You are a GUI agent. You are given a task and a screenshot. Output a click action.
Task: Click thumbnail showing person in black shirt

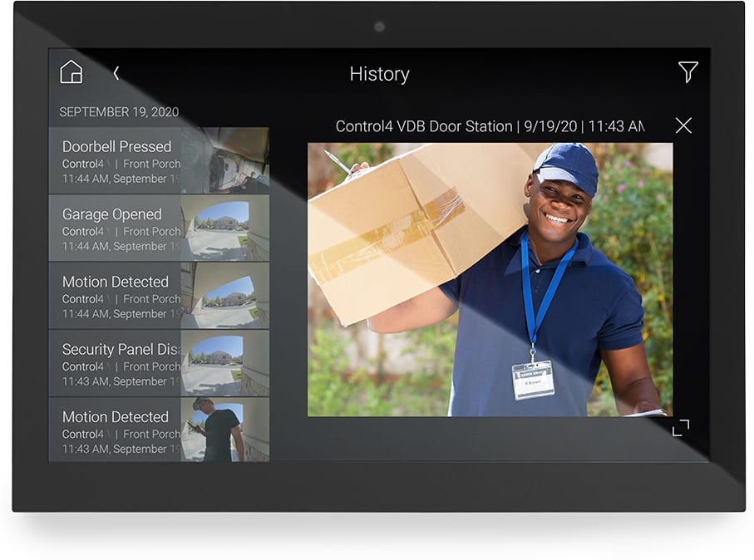point(225,430)
